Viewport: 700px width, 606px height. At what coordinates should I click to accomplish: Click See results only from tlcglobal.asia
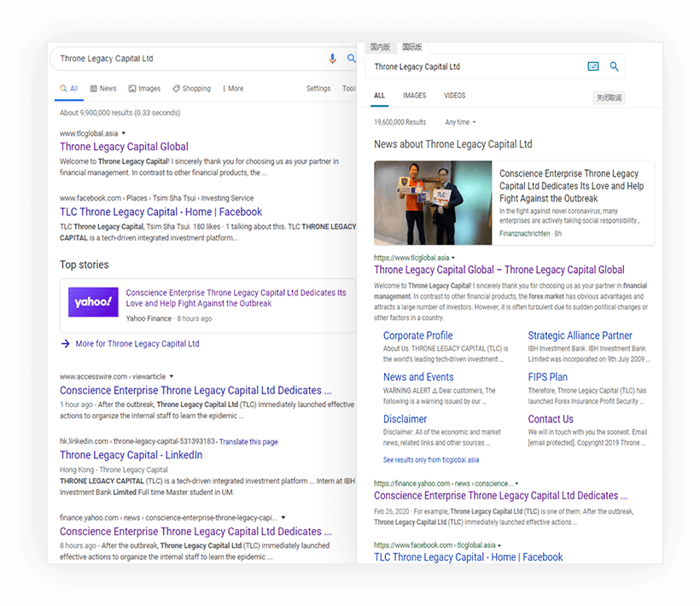pos(431,460)
